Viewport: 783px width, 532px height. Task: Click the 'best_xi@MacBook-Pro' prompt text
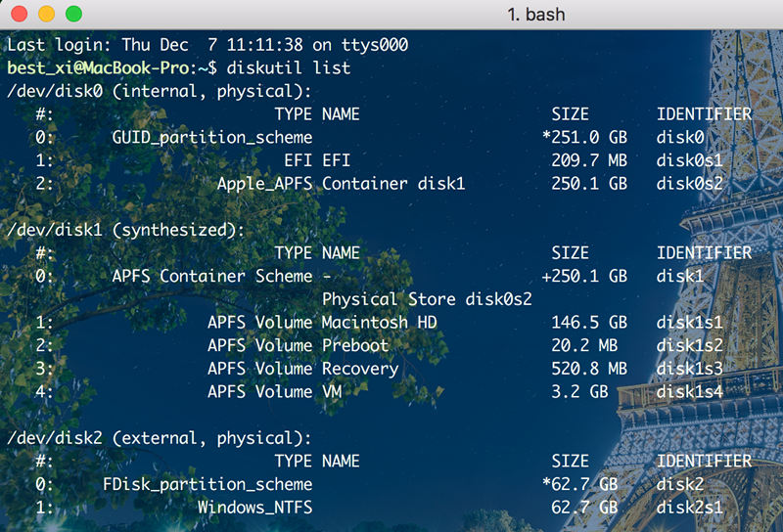[x=98, y=67]
